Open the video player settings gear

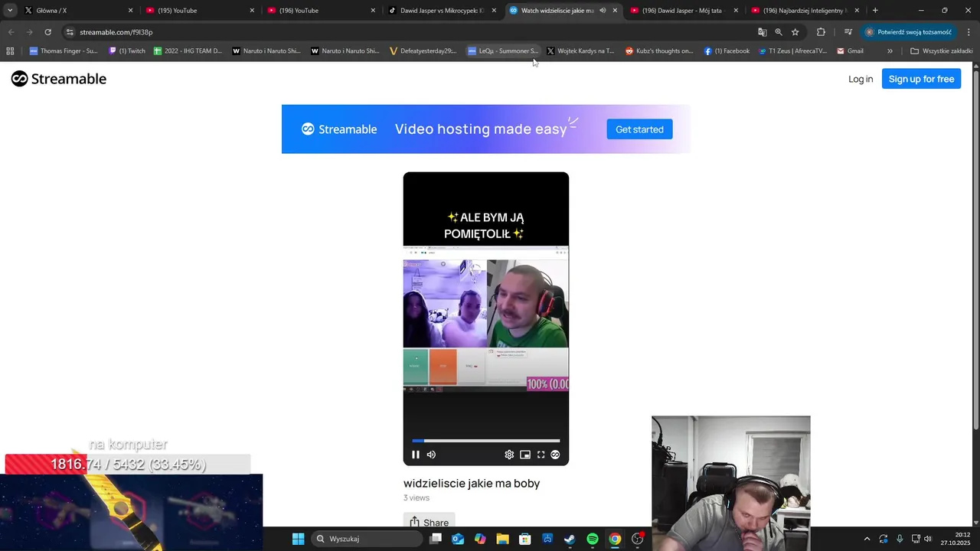point(509,455)
